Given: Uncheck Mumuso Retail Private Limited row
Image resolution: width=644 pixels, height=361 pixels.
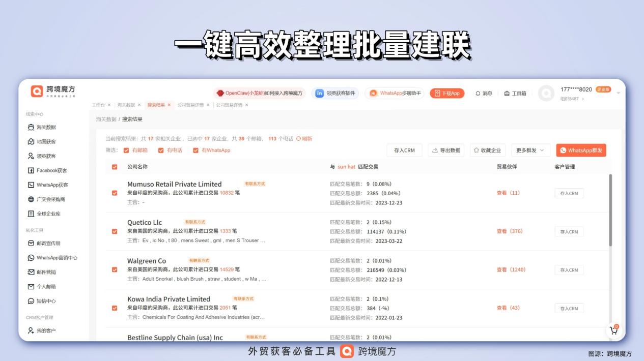Looking at the screenshot, I should (x=115, y=193).
